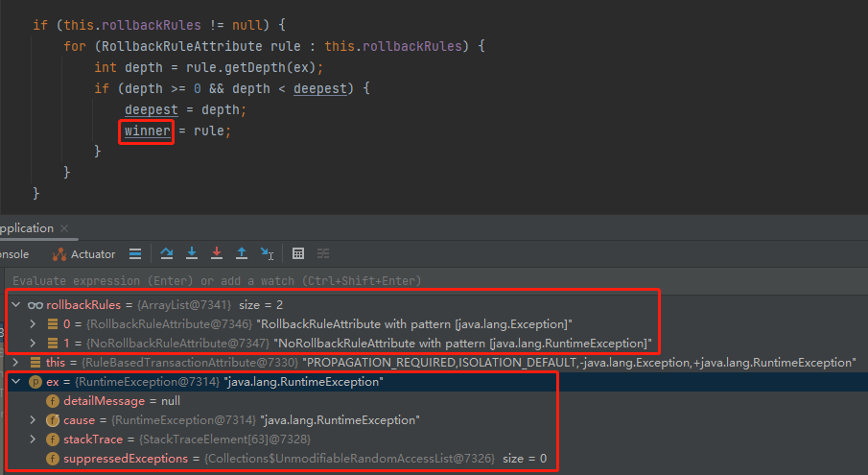Click the Step Into debugger icon
The image size is (868, 475).
tap(192, 253)
